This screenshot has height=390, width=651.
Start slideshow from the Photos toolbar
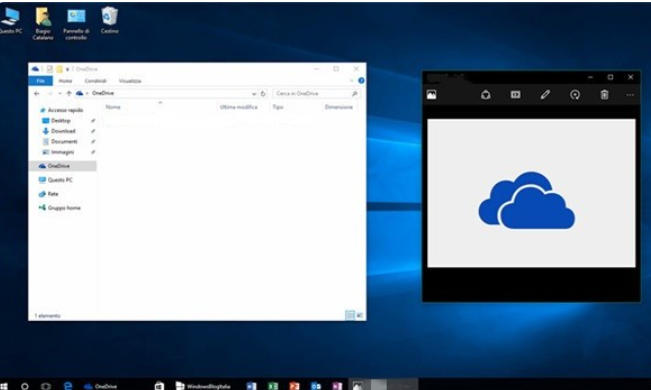coord(515,95)
